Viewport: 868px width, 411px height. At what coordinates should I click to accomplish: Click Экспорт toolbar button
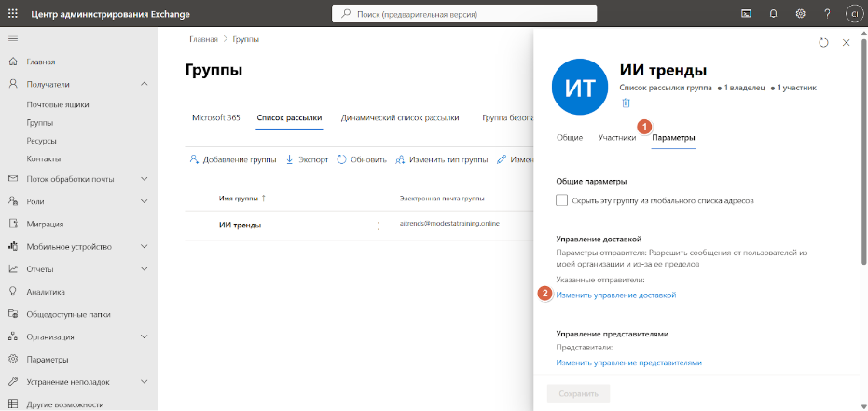pos(308,160)
